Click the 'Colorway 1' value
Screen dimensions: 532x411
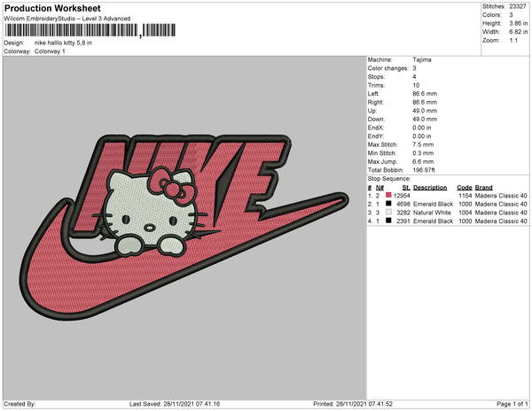click(50, 51)
